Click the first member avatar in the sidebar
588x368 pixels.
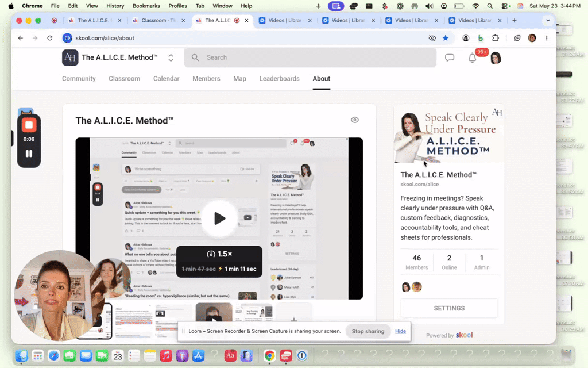pos(406,287)
